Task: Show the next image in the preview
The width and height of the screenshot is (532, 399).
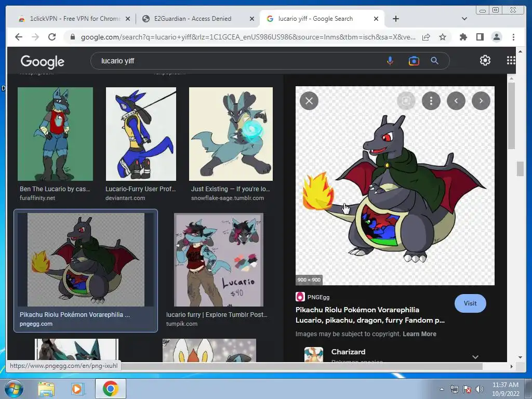Action: pos(481,101)
